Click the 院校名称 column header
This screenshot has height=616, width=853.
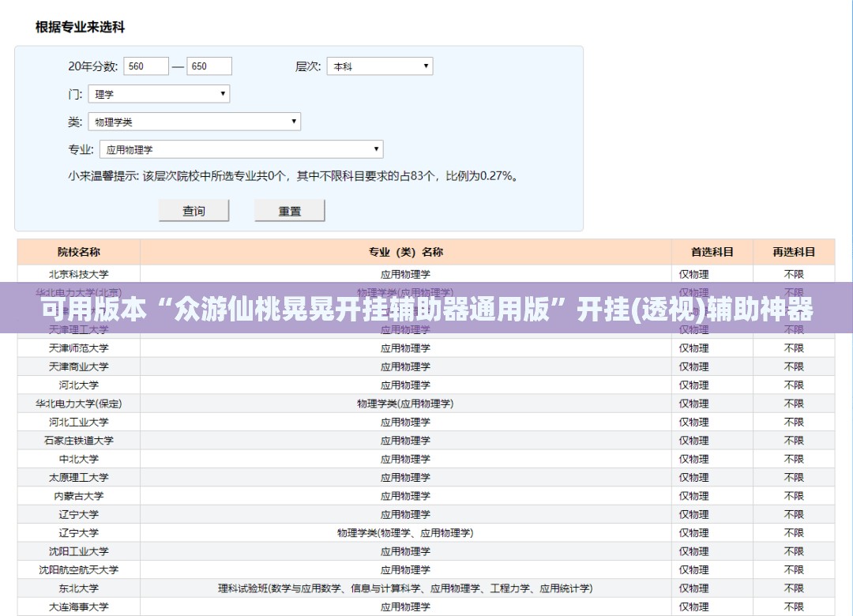[x=79, y=252]
